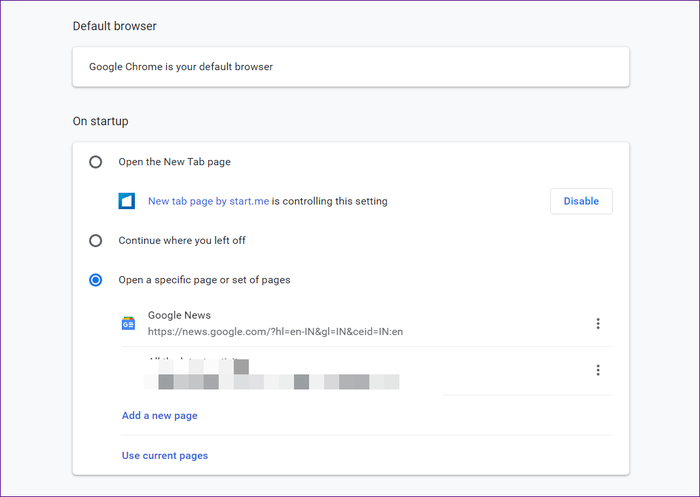
Task: Click the On startup section heading
Action: [100, 121]
